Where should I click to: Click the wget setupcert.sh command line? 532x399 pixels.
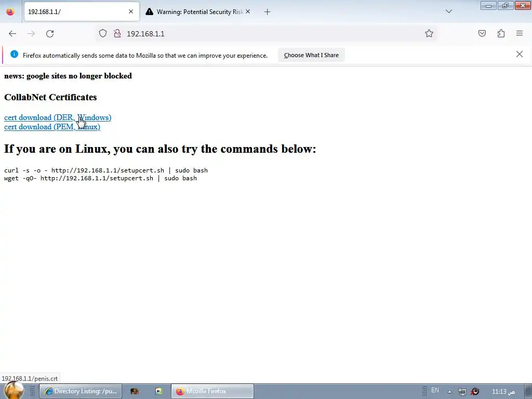pyautogui.click(x=100, y=179)
